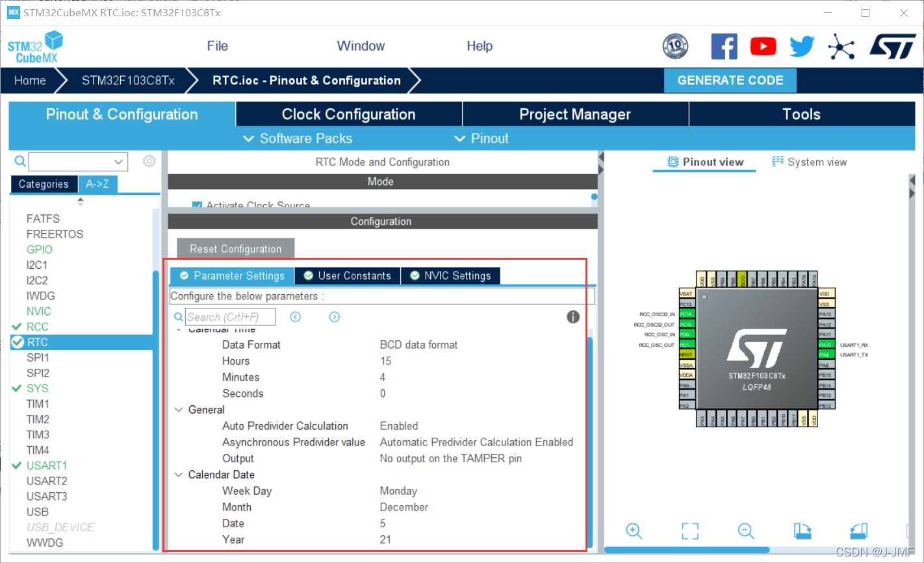The image size is (924, 563).
Task: Click the STM32F103C8Tx breadcrumb
Action: pyautogui.click(x=128, y=81)
